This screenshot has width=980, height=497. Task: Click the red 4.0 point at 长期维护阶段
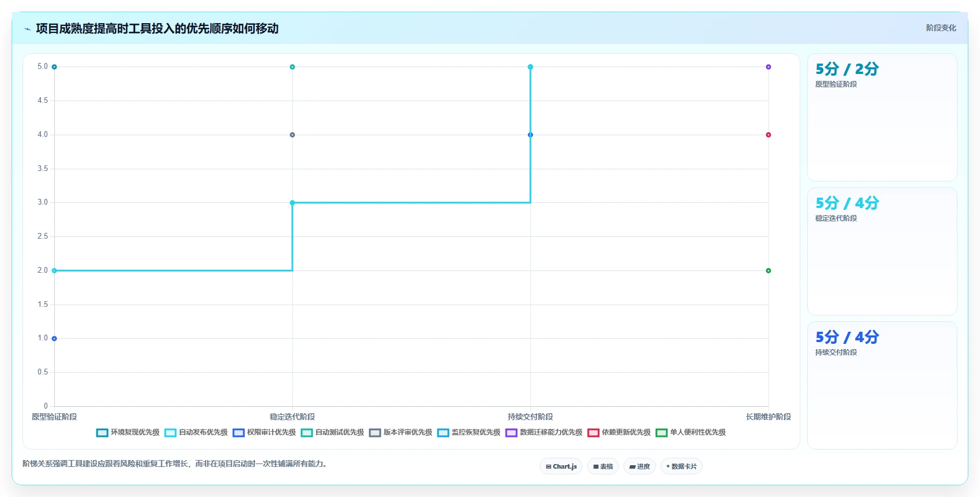click(x=769, y=135)
